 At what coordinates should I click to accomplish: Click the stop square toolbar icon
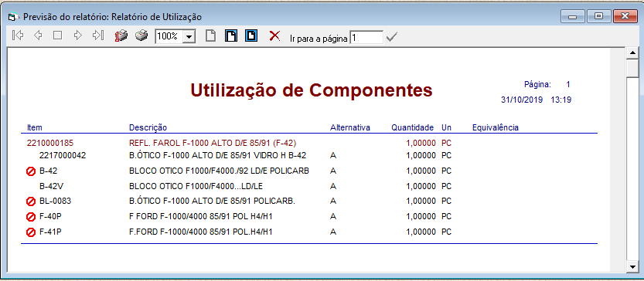click(x=57, y=36)
